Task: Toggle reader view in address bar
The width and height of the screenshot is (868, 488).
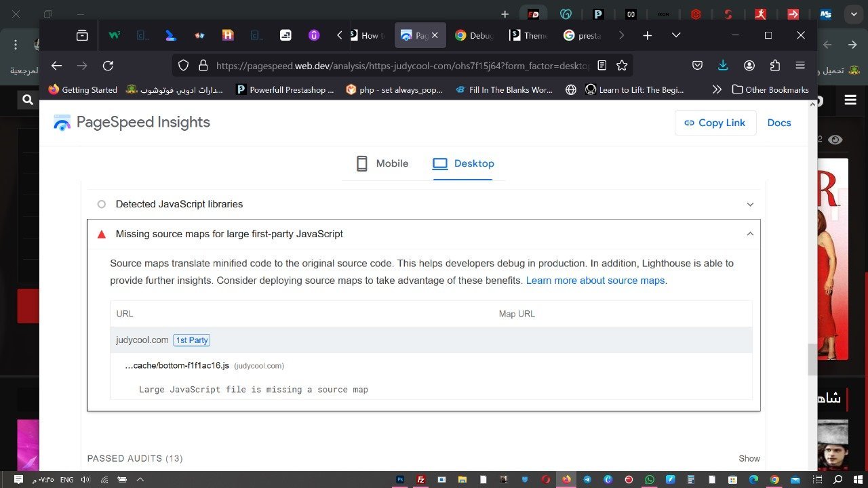Action: pyautogui.click(x=602, y=66)
